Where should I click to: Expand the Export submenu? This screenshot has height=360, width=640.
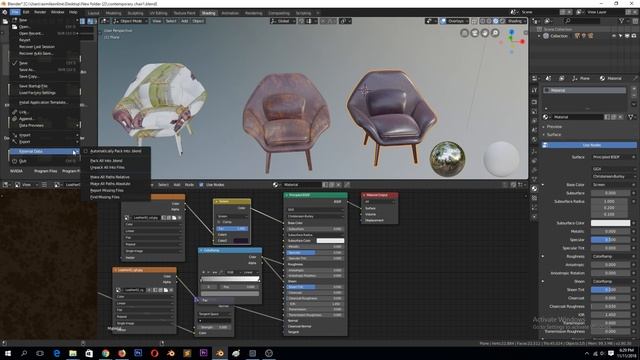pyautogui.click(x=44, y=142)
